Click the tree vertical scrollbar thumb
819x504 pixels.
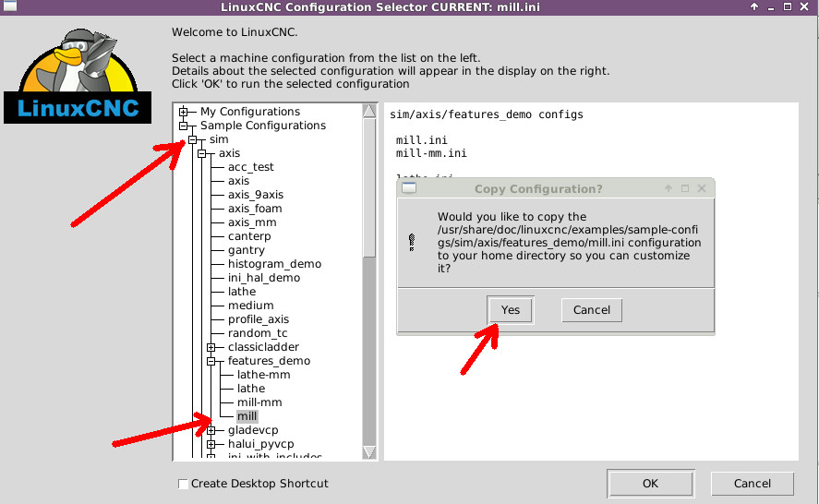(369, 187)
